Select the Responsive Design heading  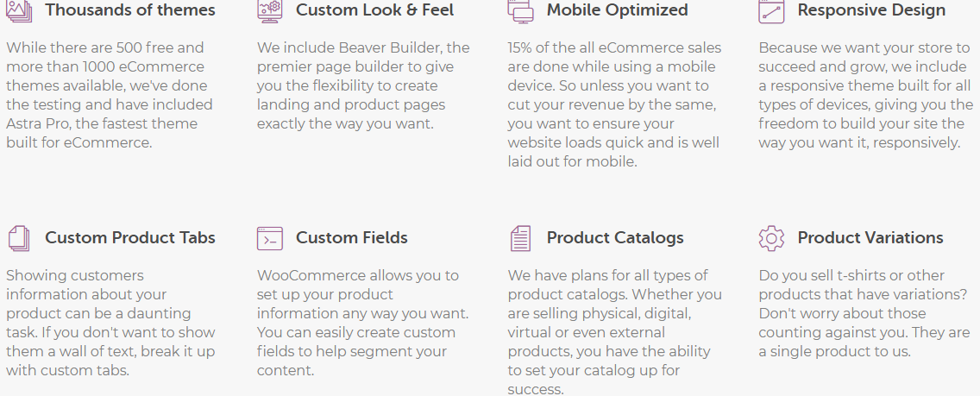pos(871,10)
